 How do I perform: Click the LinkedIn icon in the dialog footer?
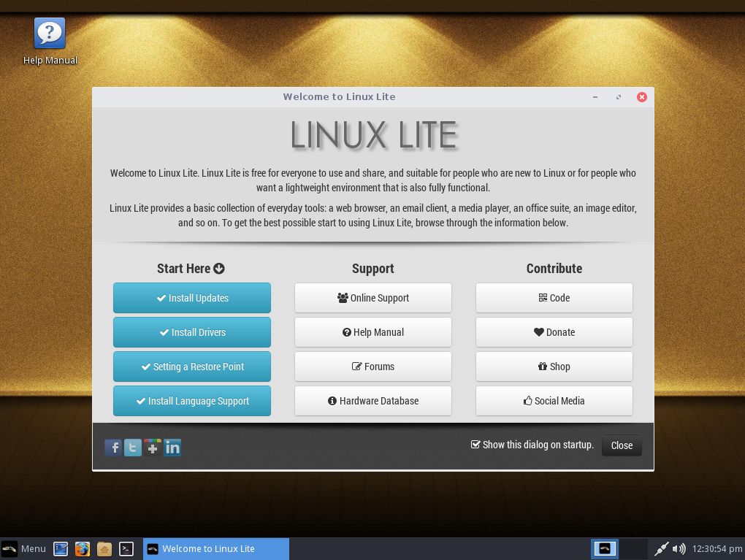click(x=172, y=448)
